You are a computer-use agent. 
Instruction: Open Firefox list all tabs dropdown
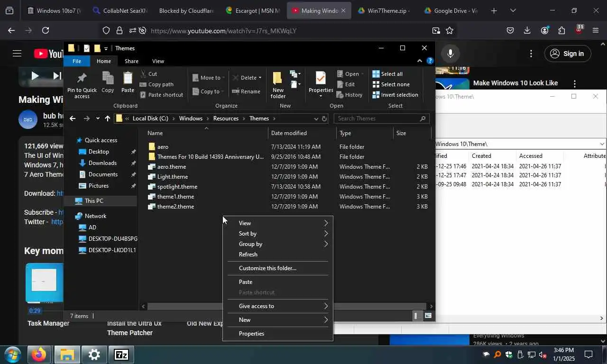[513, 10]
